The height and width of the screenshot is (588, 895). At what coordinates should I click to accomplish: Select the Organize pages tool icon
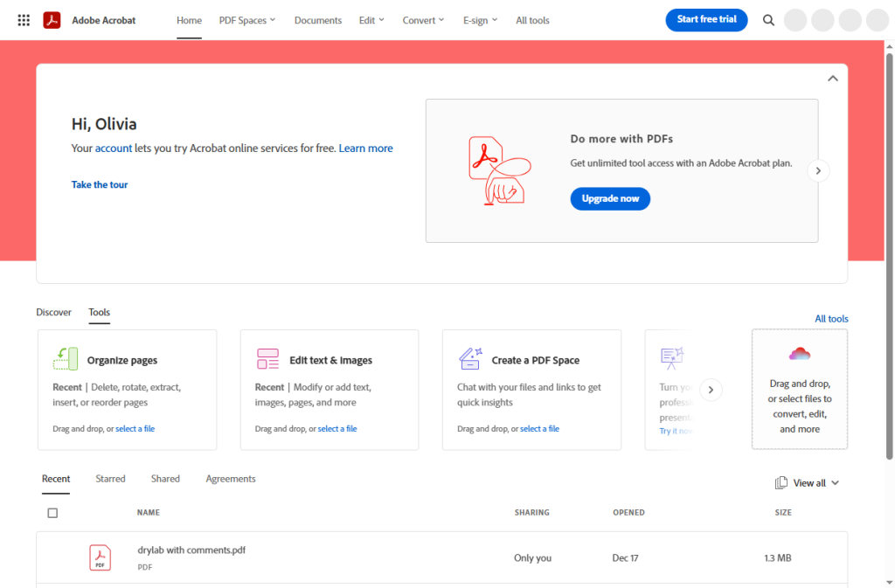coord(66,358)
